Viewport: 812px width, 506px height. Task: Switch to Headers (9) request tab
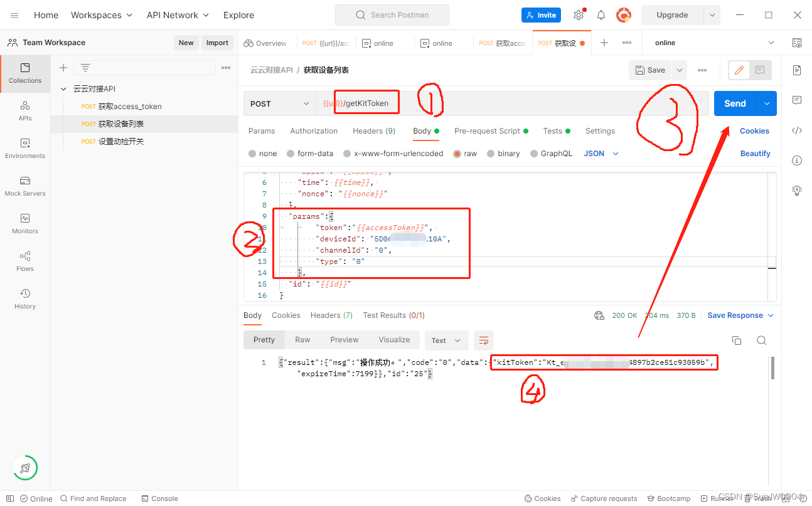(x=374, y=131)
